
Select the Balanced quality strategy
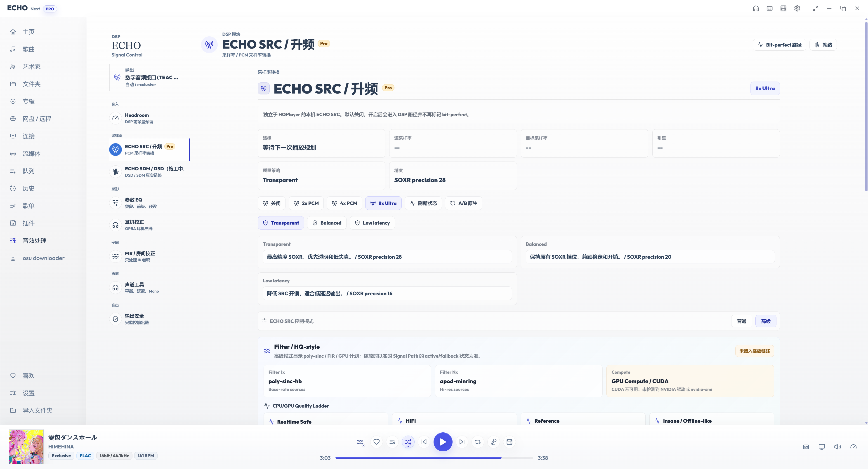[x=327, y=223]
